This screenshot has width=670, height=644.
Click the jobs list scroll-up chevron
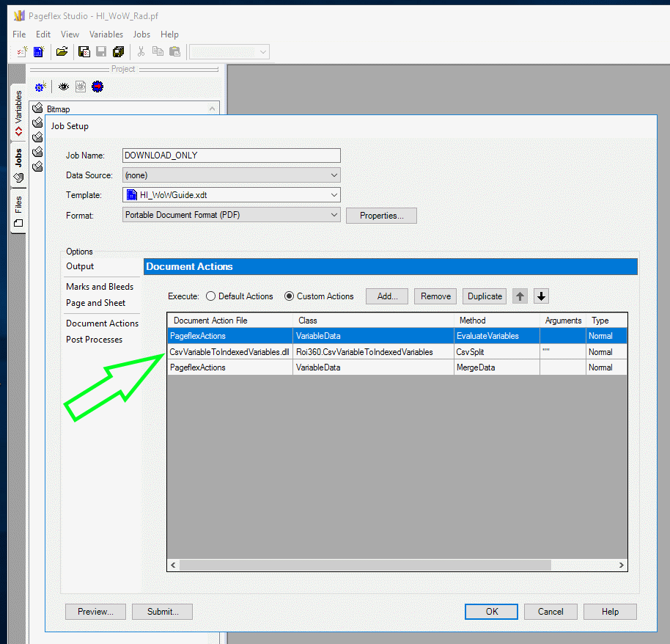tap(212, 109)
